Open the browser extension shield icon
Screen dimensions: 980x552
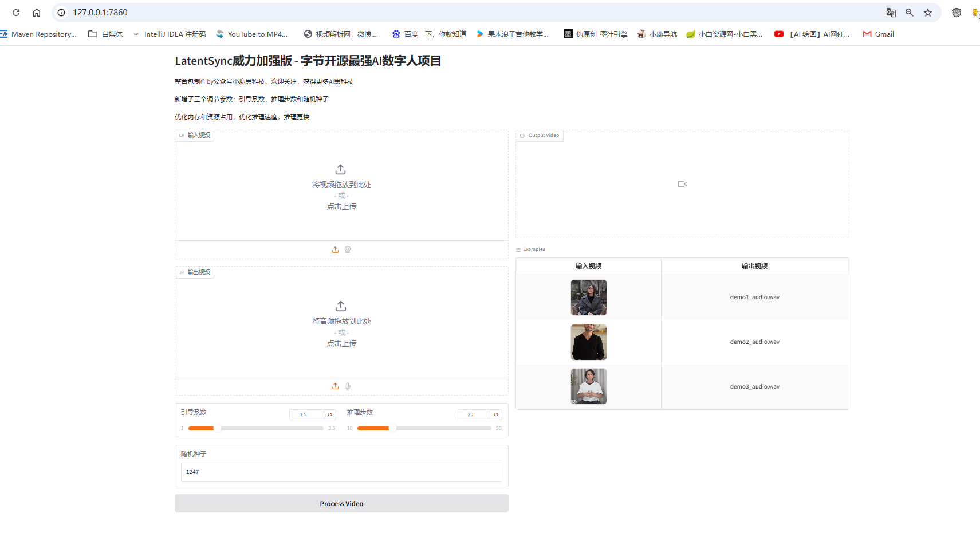957,13
